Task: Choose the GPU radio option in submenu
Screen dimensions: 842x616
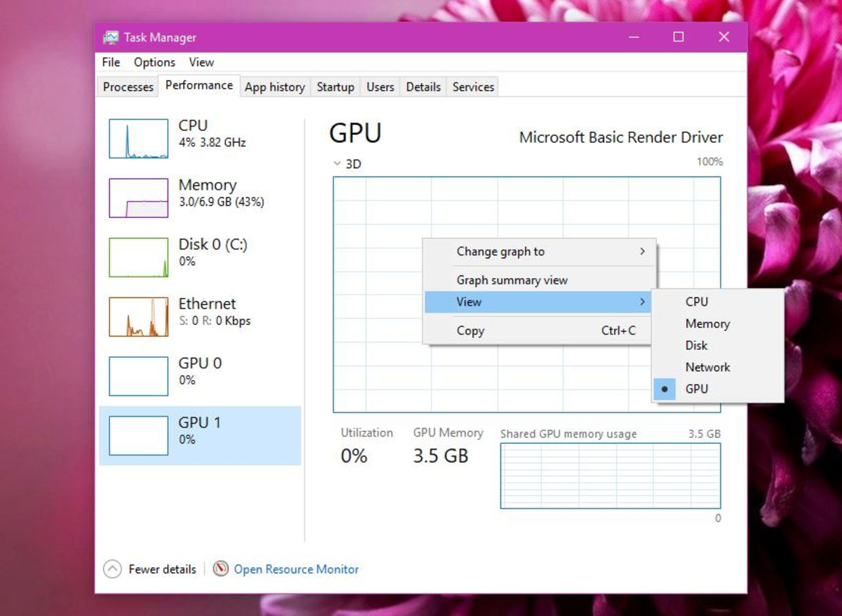Action: (x=696, y=389)
